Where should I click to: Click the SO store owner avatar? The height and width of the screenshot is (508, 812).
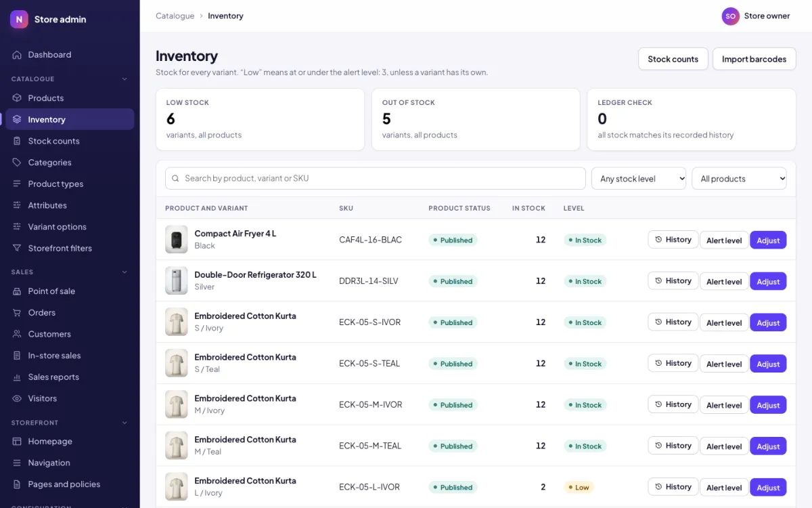(730, 16)
